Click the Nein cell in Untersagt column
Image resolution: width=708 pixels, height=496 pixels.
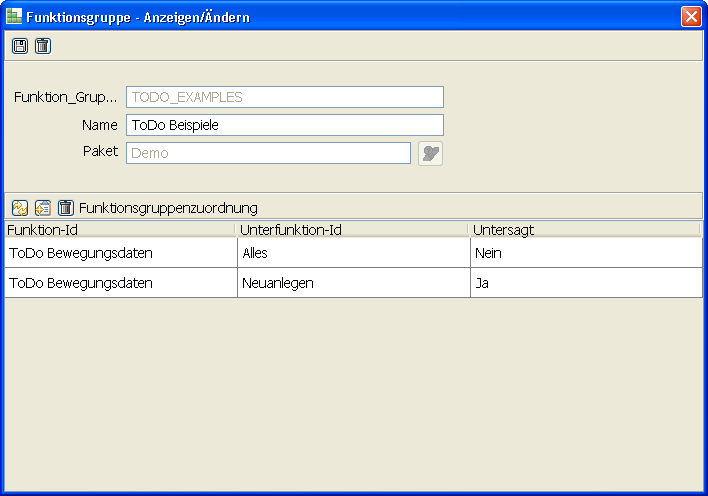[585, 253]
